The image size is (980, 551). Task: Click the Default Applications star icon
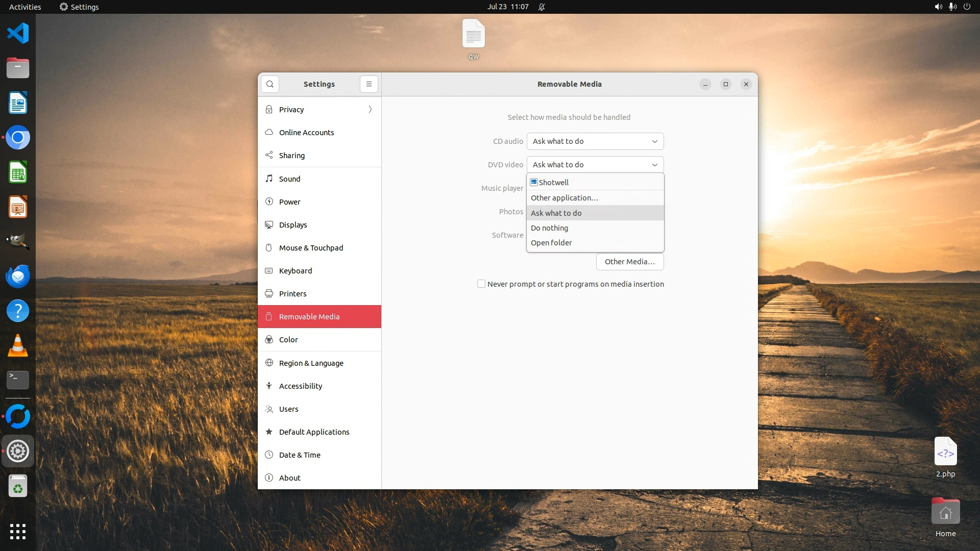[269, 432]
